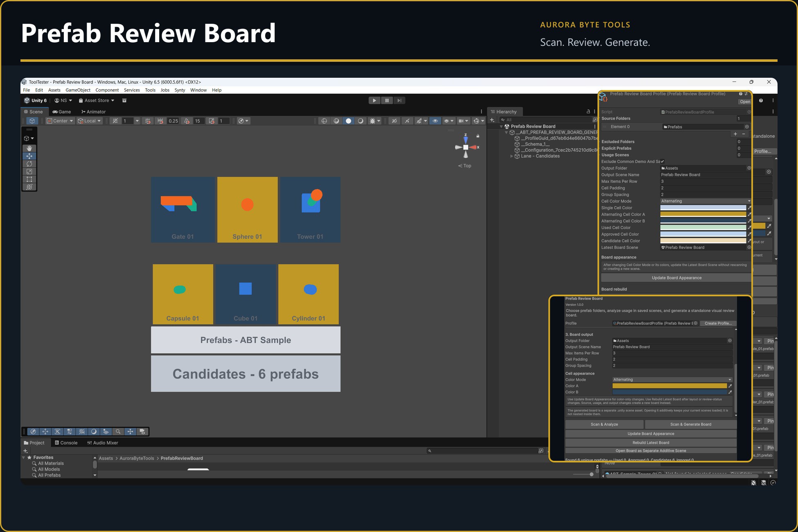Toggle the 2D view cube button in Scene
The width and height of the screenshot is (798, 532).
(x=32, y=121)
